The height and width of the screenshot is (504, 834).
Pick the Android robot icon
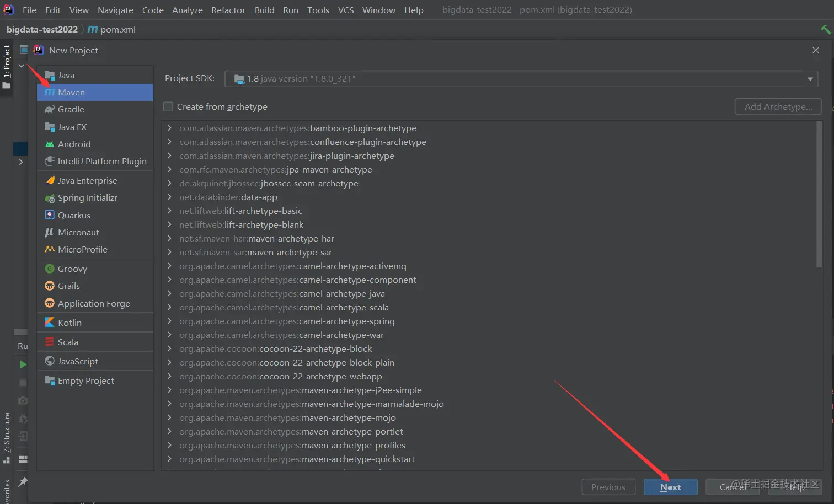(x=50, y=144)
